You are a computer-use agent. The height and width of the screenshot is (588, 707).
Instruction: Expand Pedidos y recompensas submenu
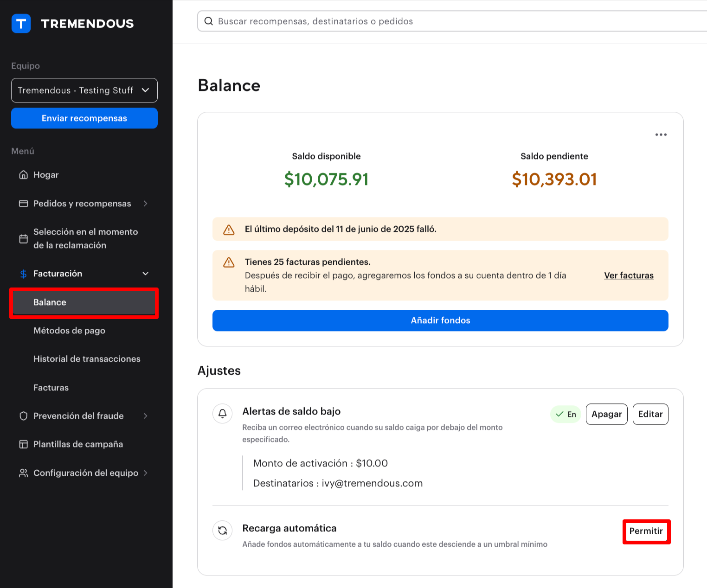click(x=145, y=204)
